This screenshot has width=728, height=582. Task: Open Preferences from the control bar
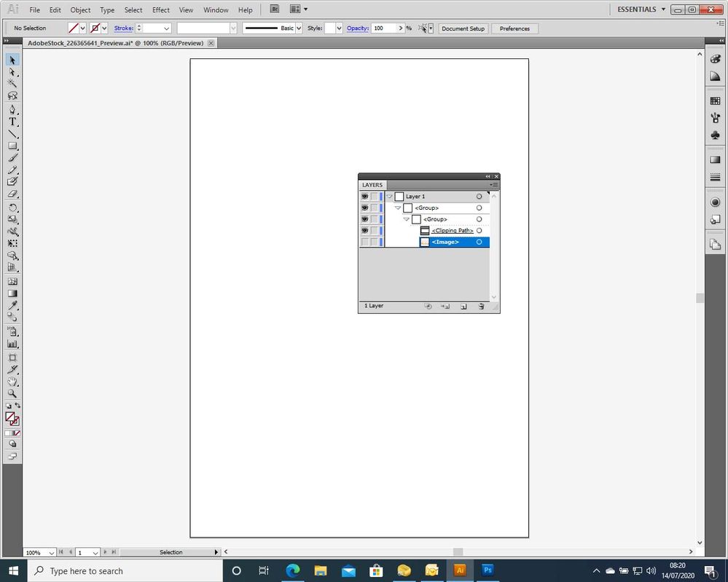click(x=514, y=28)
